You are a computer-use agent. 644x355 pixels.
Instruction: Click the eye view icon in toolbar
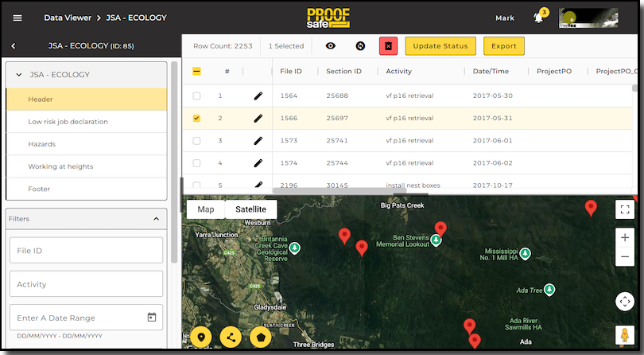pos(331,46)
